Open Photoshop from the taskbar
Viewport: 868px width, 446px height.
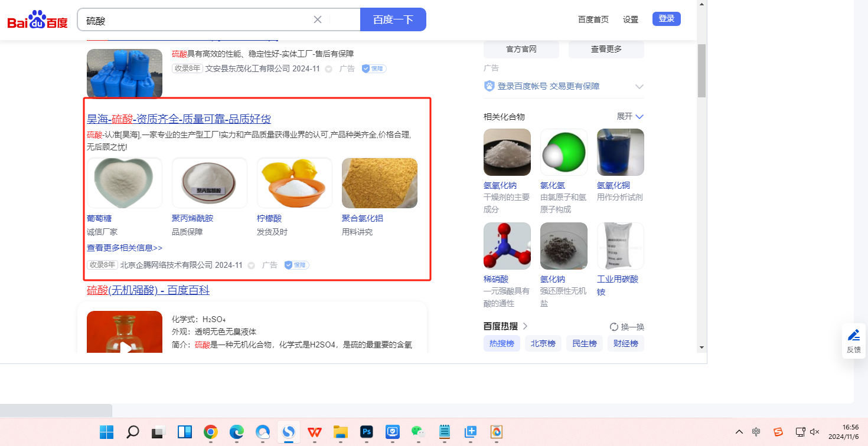coord(367,432)
